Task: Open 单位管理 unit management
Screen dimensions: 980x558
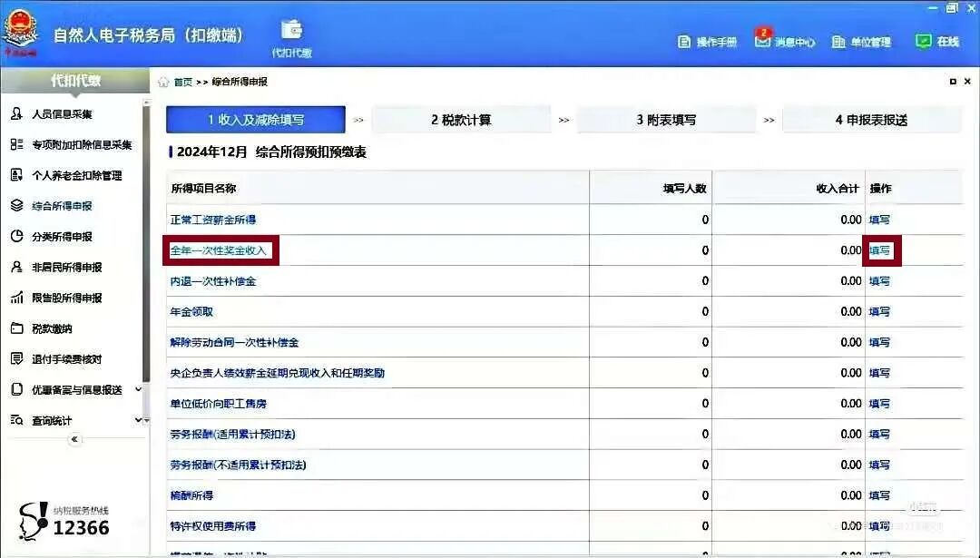Action: coord(862,41)
